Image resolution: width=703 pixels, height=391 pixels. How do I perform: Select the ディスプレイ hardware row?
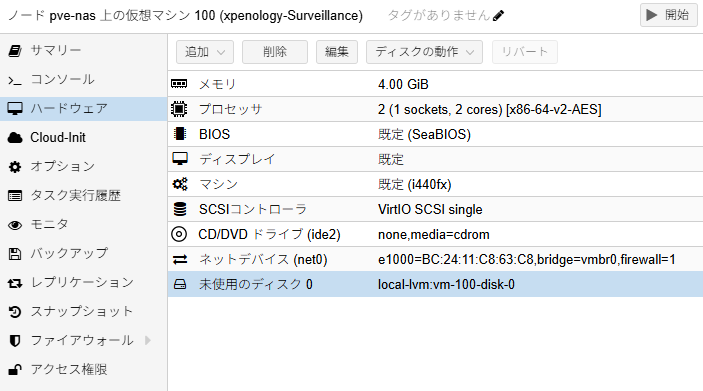pos(435,159)
